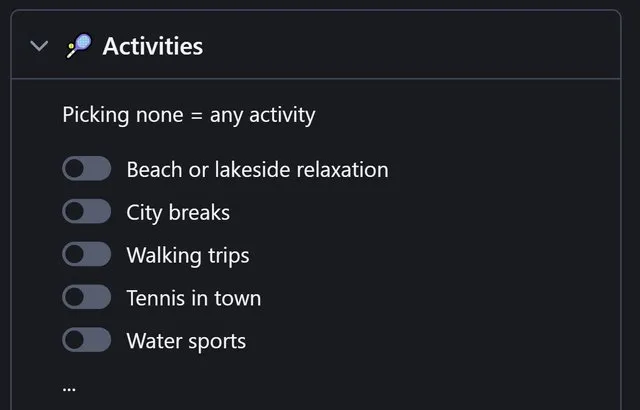640x410 pixels.
Task: Show more activities via the ellipsis
Action: [x=69, y=389]
